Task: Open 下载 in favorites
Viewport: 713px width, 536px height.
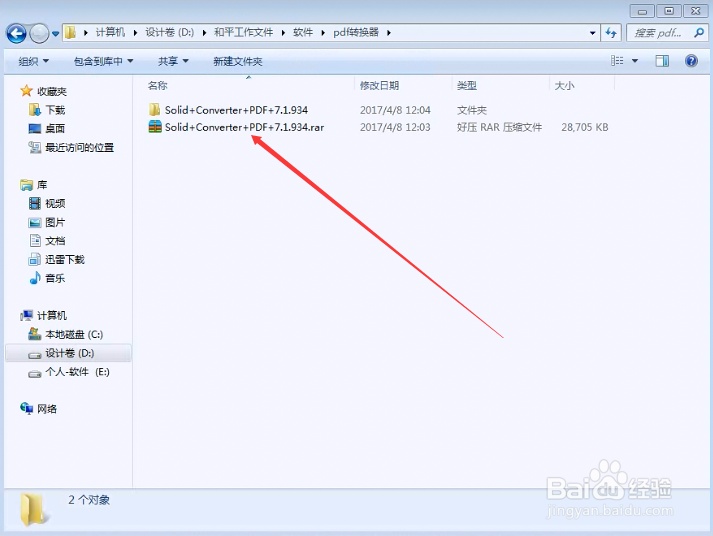Action: [x=55, y=110]
